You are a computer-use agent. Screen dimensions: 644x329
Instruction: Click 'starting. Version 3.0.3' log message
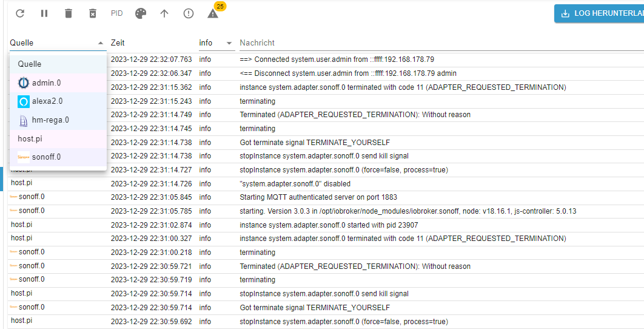408,211
